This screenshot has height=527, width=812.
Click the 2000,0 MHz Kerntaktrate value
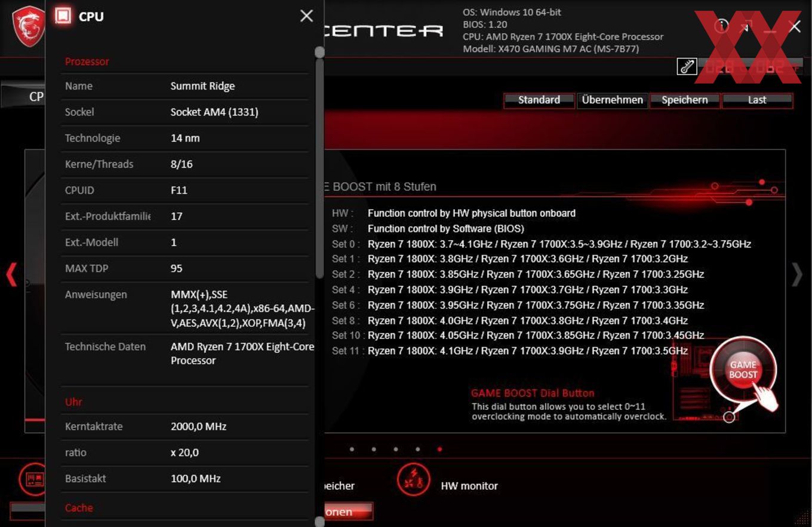(x=198, y=427)
